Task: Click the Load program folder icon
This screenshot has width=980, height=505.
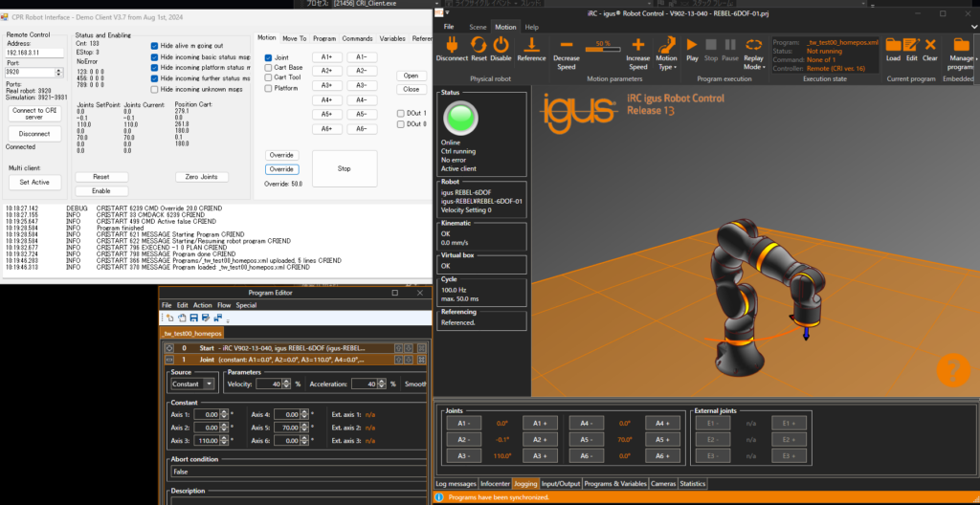Action: (x=893, y=45)
